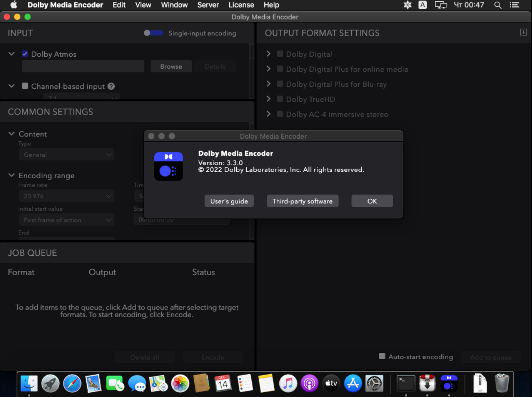Check the Dolby TrueHD output format

point(280,99)
